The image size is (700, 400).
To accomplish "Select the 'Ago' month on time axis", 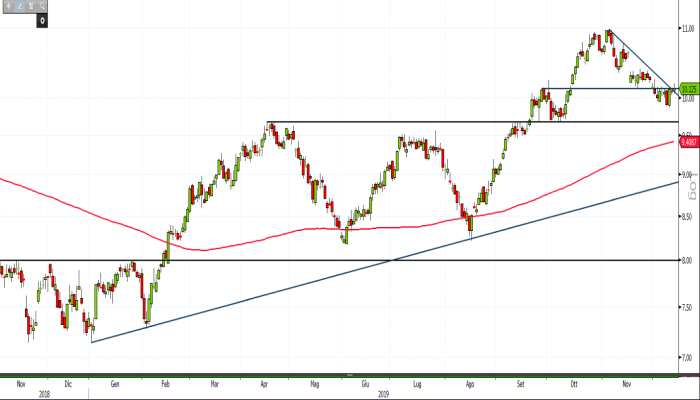I will pyautogui.click(x=470, y=382).
